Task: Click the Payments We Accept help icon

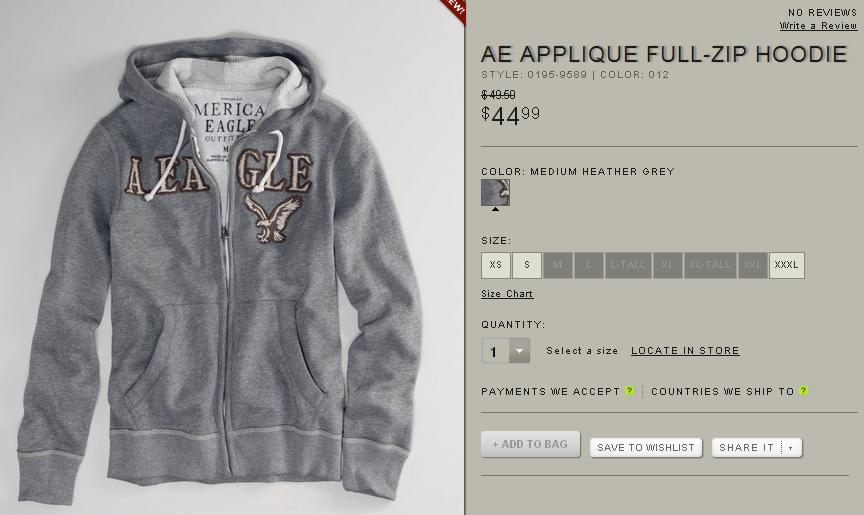Action: tap(630, 391)
